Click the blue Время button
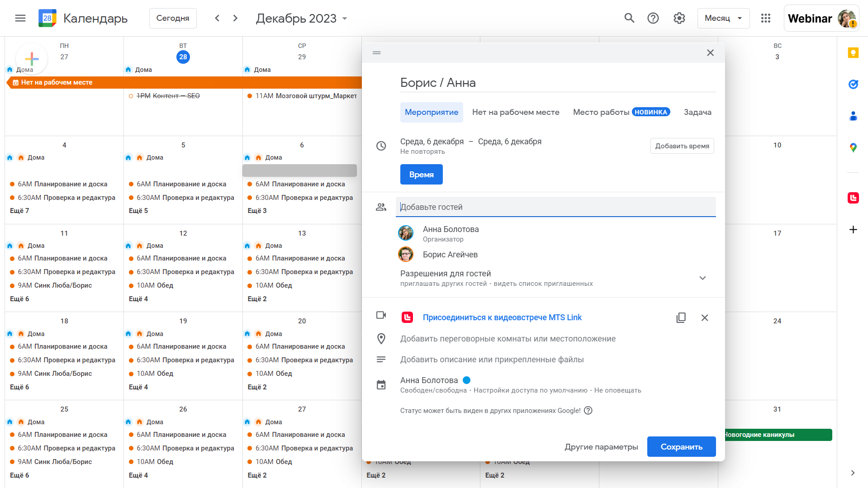 click(421, 174)
